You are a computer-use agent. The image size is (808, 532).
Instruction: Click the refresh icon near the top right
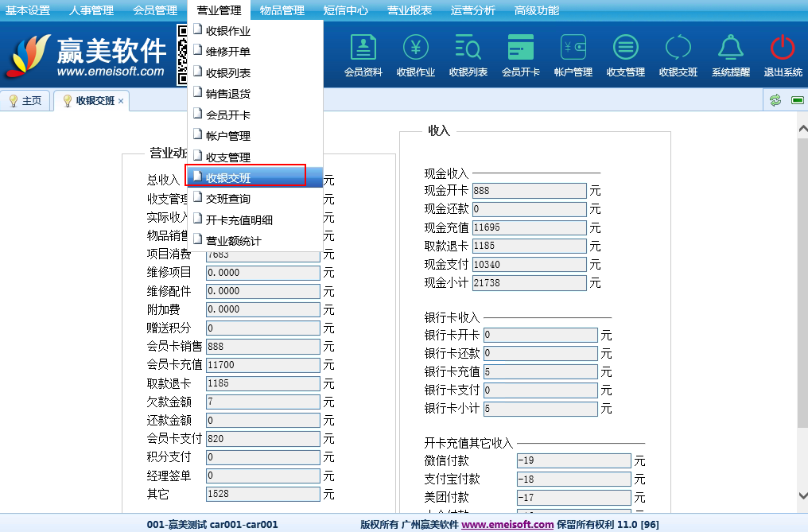(x=775, y=101)
